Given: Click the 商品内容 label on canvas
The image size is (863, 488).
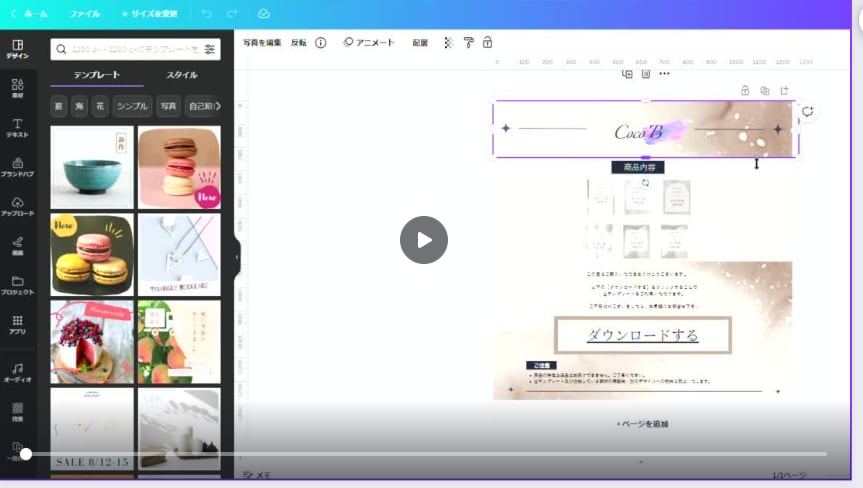Looking at the screenshot, I should pos(638,167).
